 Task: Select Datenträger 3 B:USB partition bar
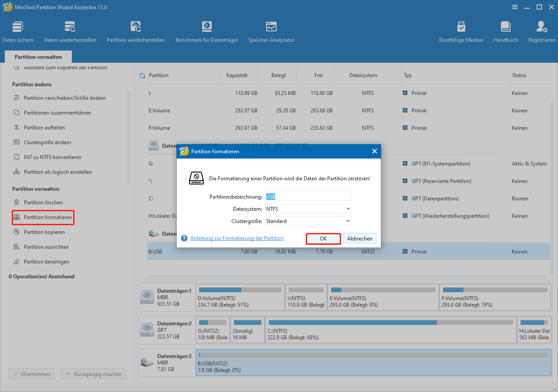[x=372, y=363]
